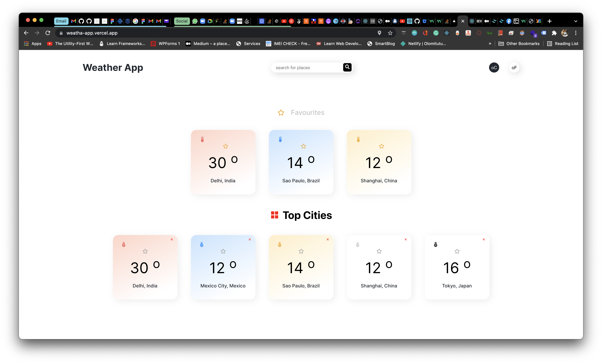This screenshot has width=602, height=364.
Task: Click the address bar URL weatha-app.vercel.app
Action: click(x=92, y=33)
